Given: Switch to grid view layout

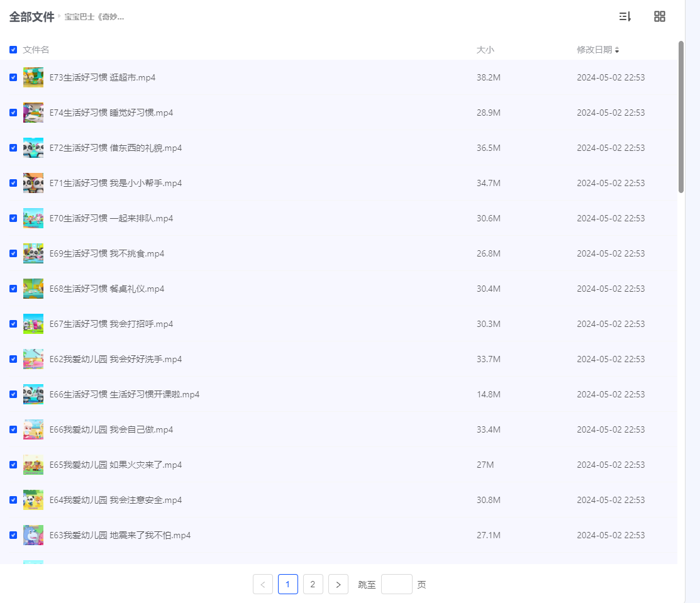Looking at the screenshot, I should click(659, 16).
